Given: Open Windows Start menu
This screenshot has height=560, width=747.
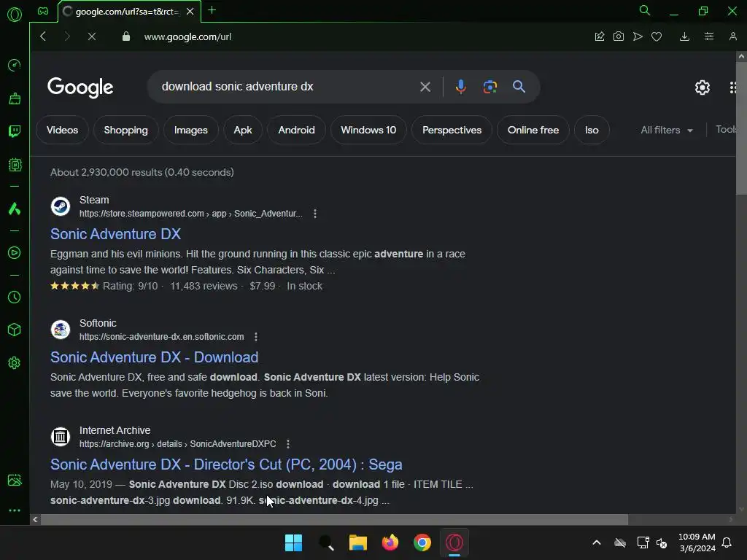Looking at the screenshot, I should (293, 542).
